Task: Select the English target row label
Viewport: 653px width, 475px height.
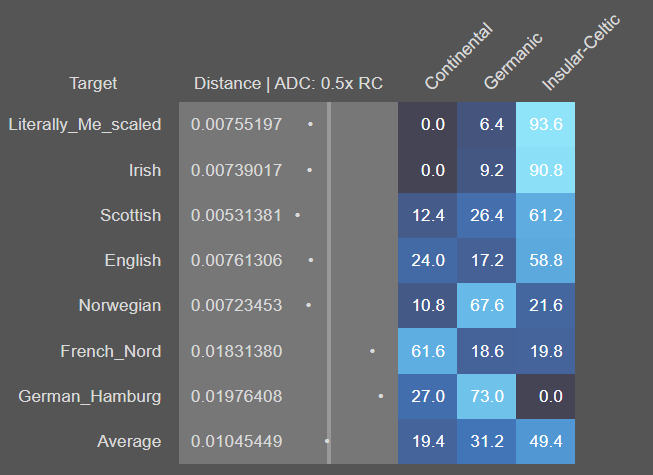Action: click(x=132, y=260)
